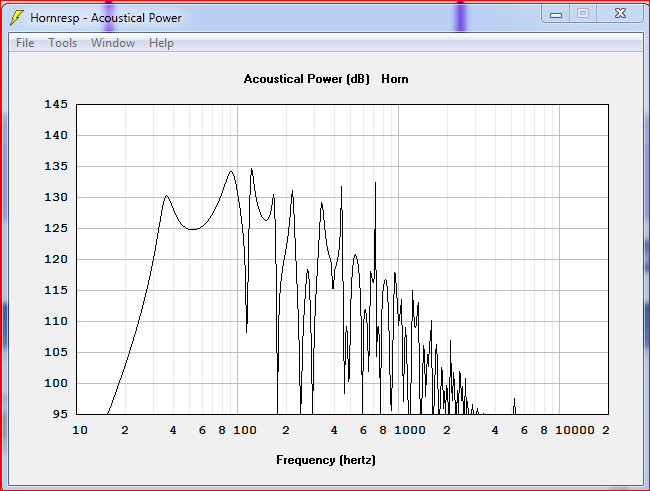Image resolution: width=650 pixels, height=491 pixels.
Task: Click the 130 dB y-axis value
Action: 56,197
